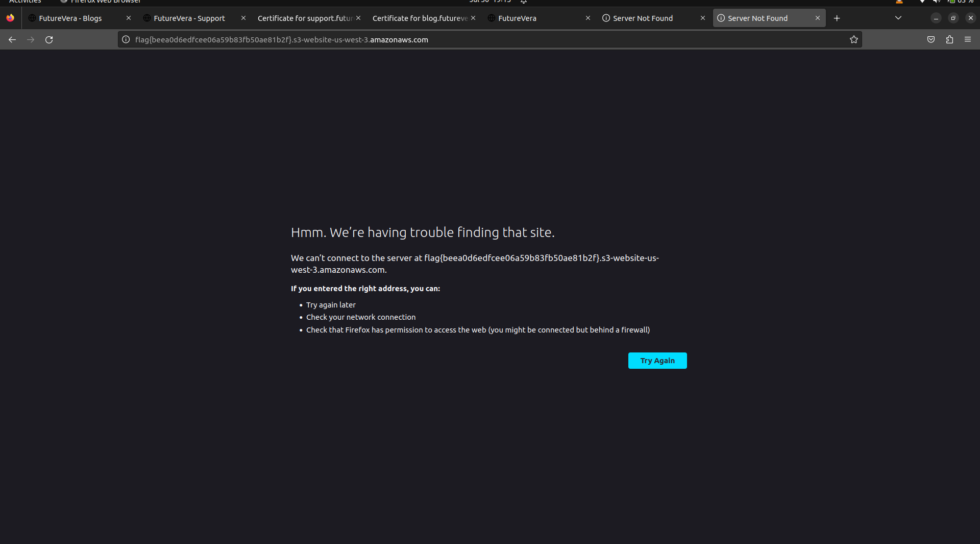The image size is (980, 544).
Task: Open the Activities overview
Action: [24, 2]
